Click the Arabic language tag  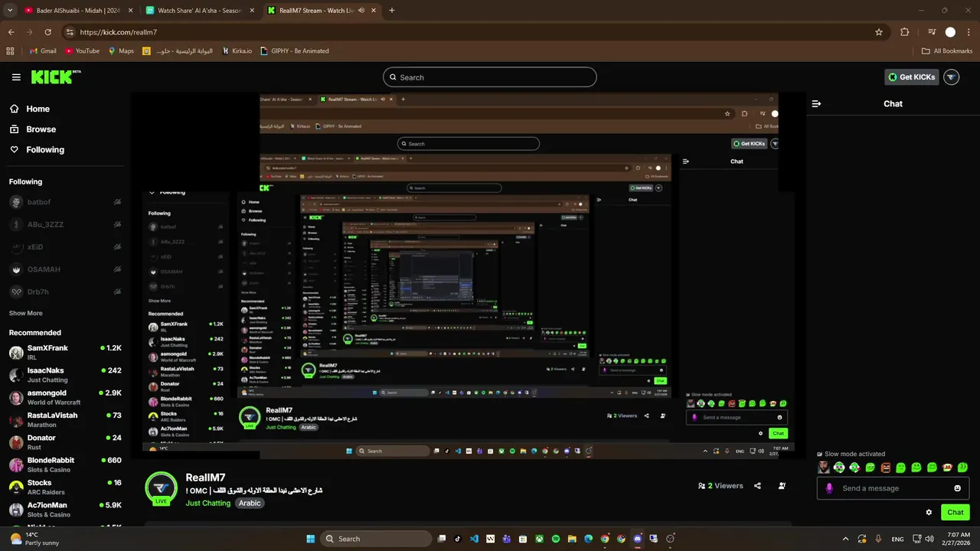pyautogui.click(x=250, y=504)
